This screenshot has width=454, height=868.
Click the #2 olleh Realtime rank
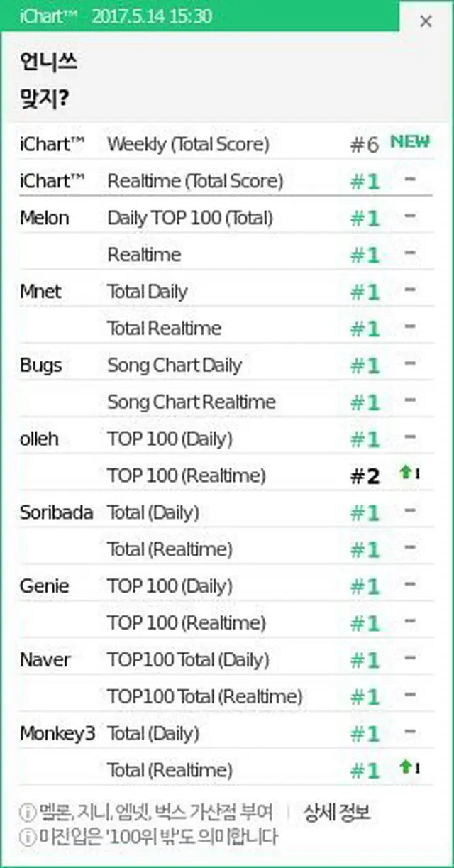tap(365, 476)
